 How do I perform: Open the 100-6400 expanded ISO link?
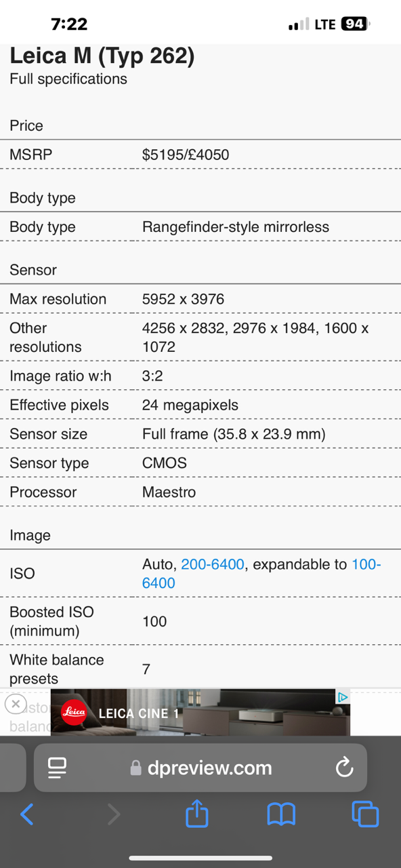tap(261, 574)
